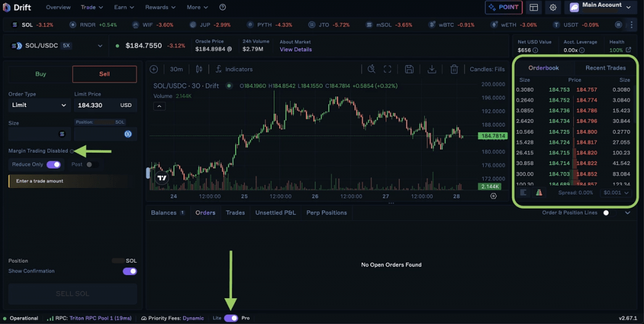Click the save chart layout icon
The height and width of the screenshot is (324, 644).
coord(409,70)
